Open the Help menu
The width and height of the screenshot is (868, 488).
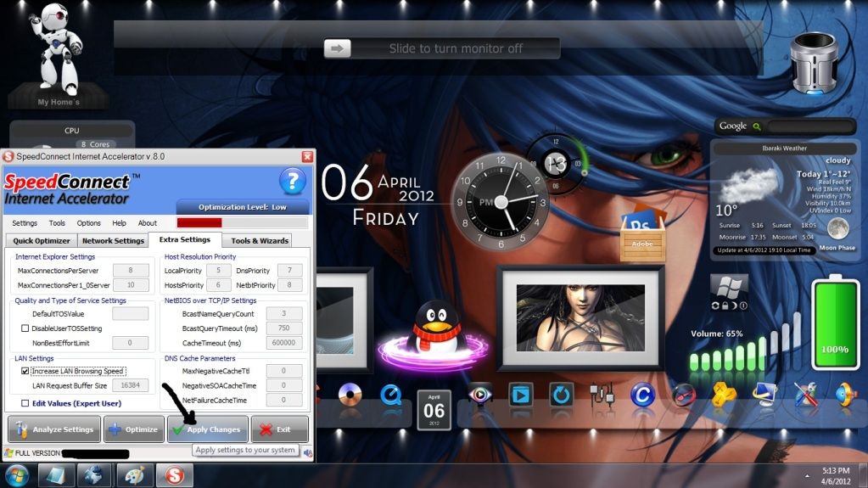[119, 223]
